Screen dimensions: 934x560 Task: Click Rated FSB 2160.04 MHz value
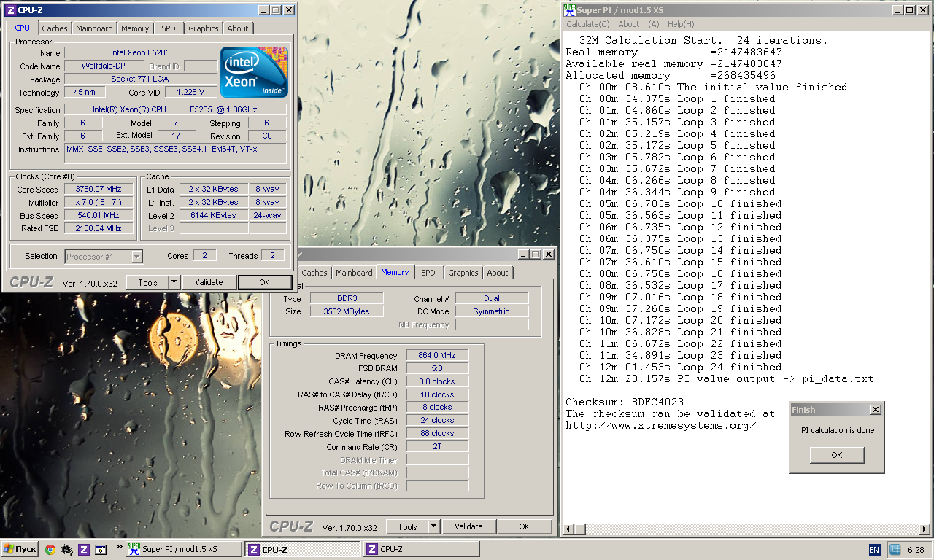point(99,228)
